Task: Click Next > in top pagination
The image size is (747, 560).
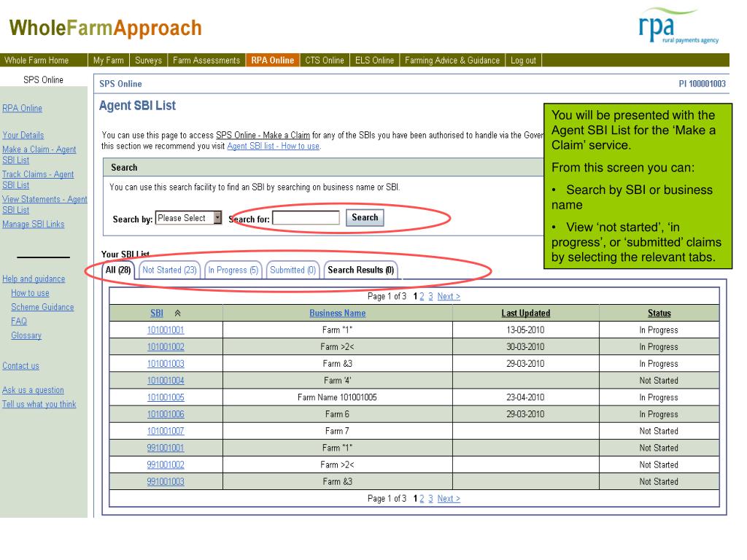Action: [x=449, y=296]
